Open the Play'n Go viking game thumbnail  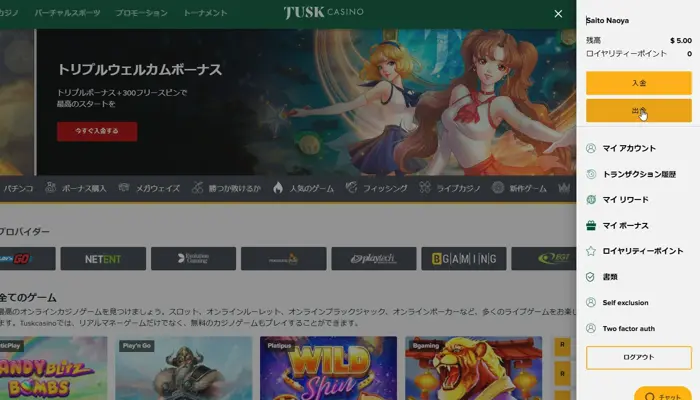[x=183, y=368]
